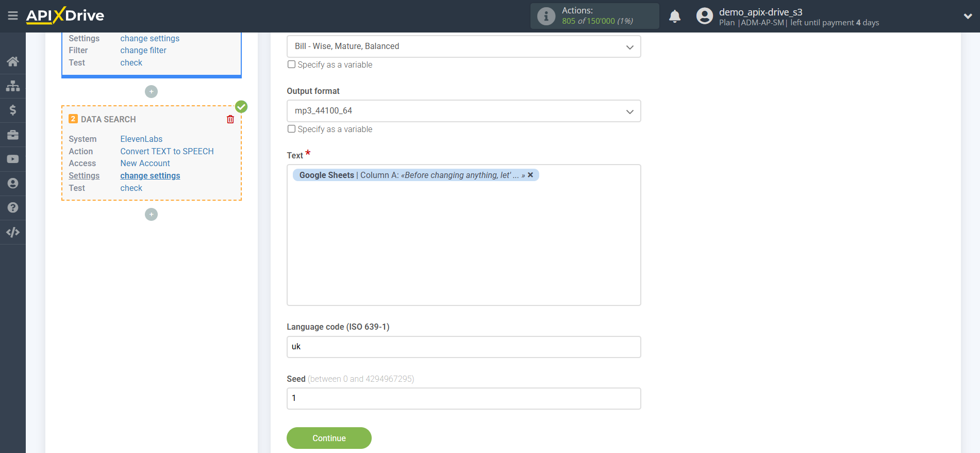Click the account avatar icon
The width and height of the screenshot is (980, 453).
point(704,16)
